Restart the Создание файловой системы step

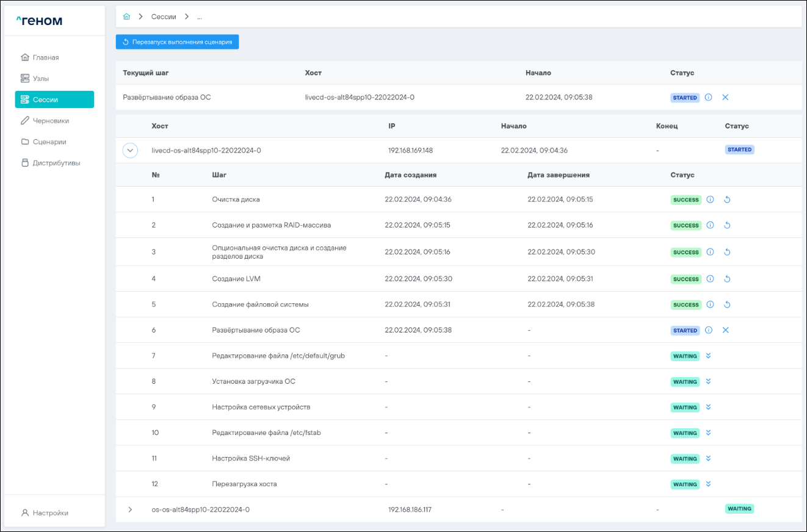pos(726,304)
